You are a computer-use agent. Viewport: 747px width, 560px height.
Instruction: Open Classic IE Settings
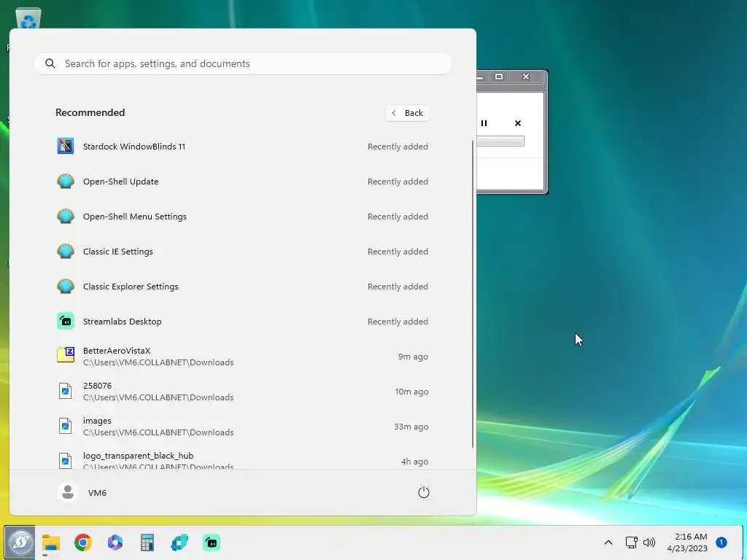point(242,252)
